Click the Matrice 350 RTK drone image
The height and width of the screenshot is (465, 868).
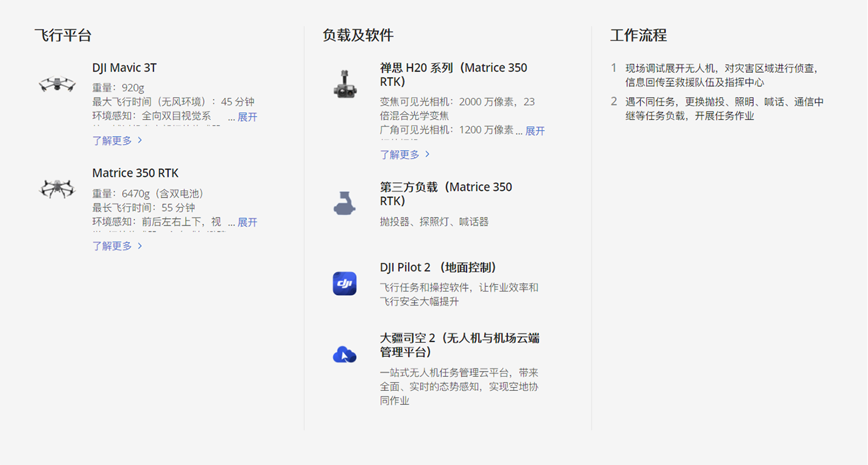57,189
